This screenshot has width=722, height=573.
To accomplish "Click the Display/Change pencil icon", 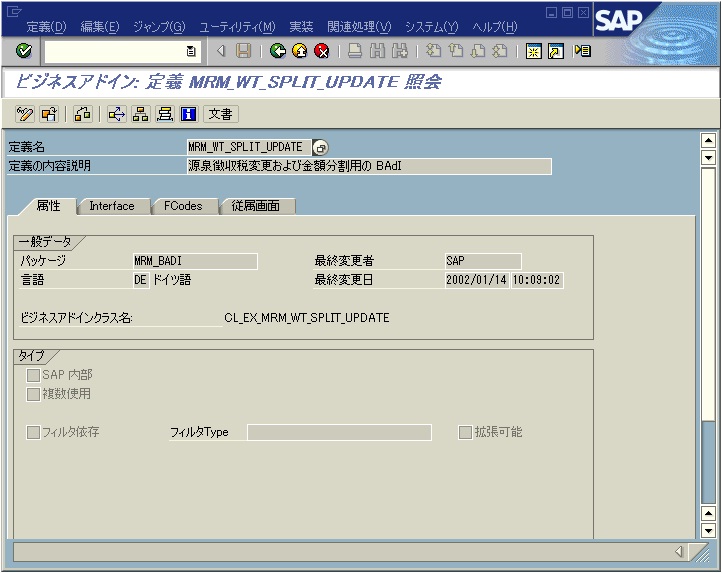I will [x=26, y=114].
